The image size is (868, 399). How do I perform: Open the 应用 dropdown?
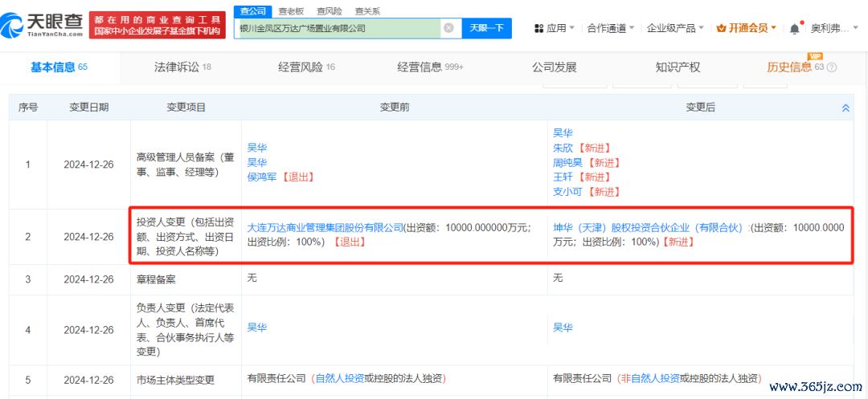(555, 27)
